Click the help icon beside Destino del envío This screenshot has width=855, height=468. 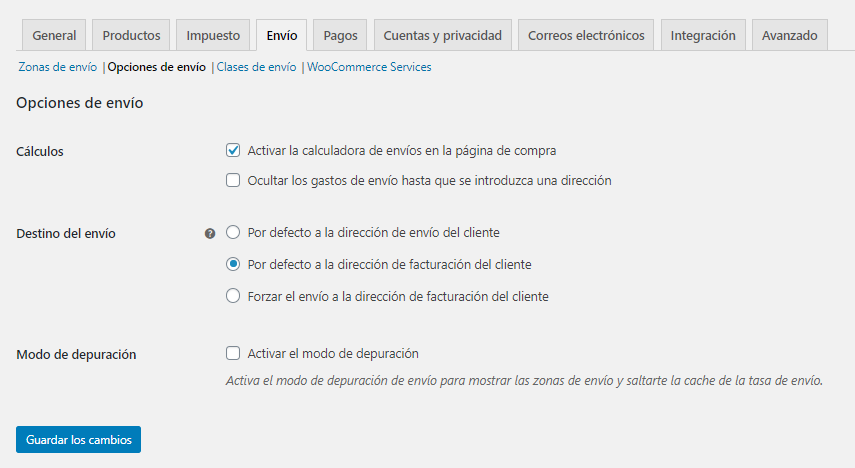210,233
